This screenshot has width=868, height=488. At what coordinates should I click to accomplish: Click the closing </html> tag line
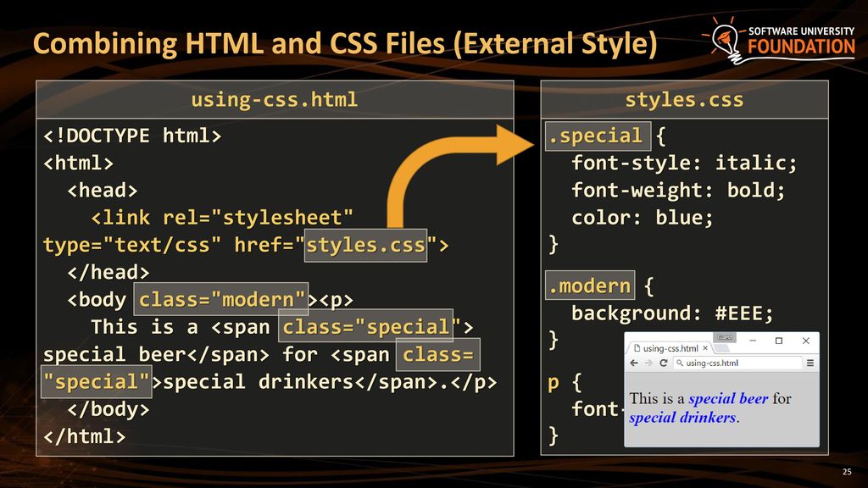[85, 436]
